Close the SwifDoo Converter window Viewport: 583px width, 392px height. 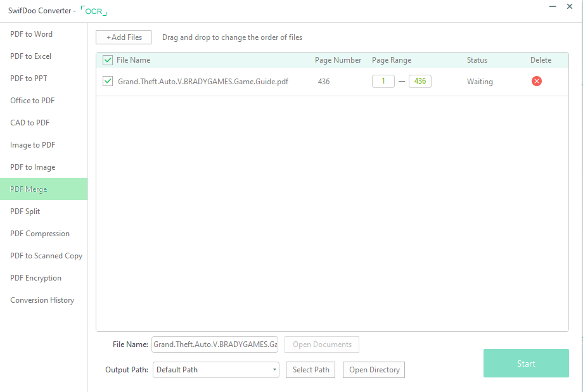(570, 7)
